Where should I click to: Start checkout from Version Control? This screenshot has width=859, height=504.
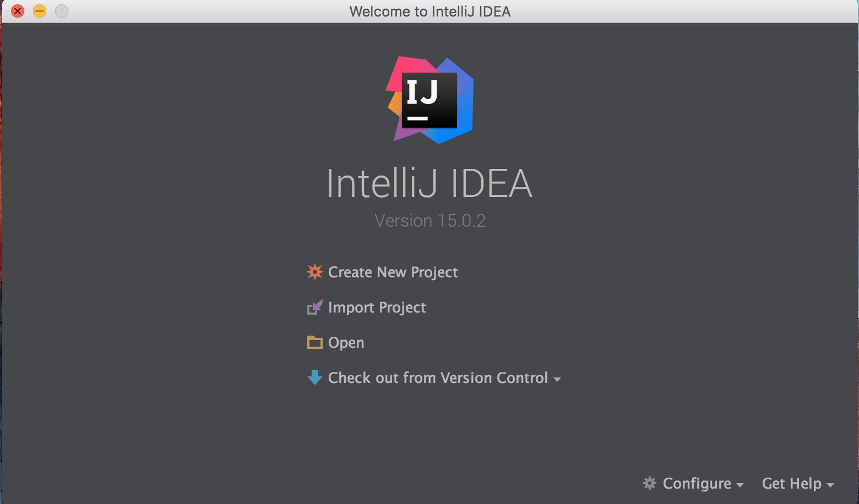(x=438, y=377)
